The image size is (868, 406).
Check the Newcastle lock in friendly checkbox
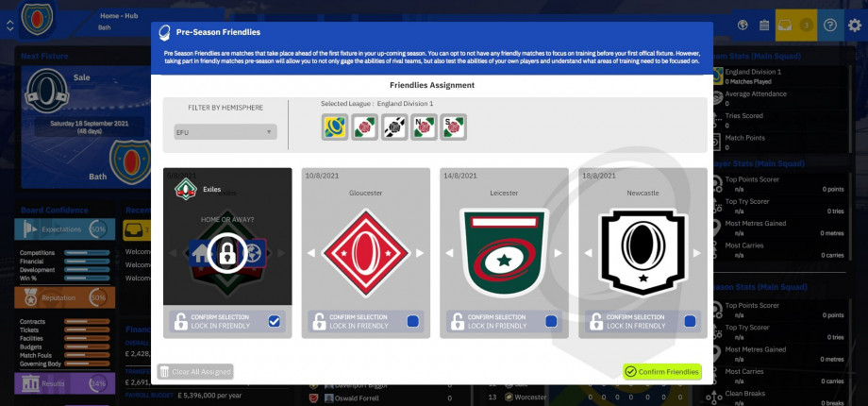coord(689,321)
